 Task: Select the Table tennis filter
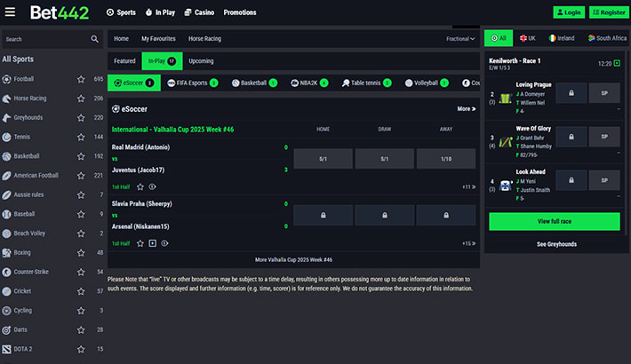click(366, 83)
